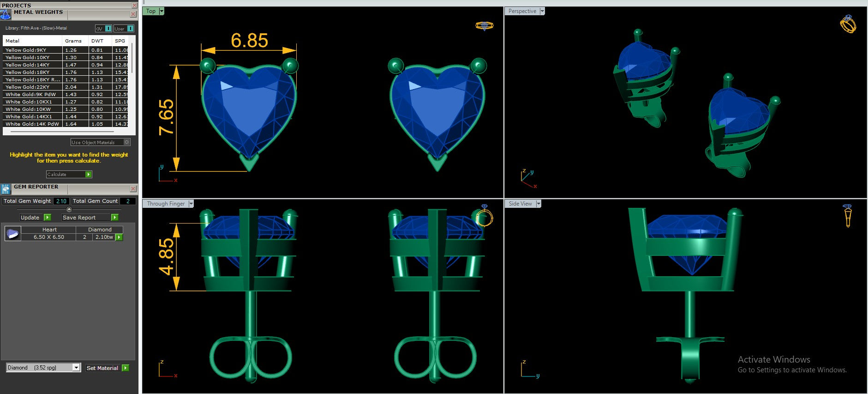Viewport: 868px width, 394px height.
Task: Click the 6.50 X 6.50 gem size cell
Action: [49, 237]
